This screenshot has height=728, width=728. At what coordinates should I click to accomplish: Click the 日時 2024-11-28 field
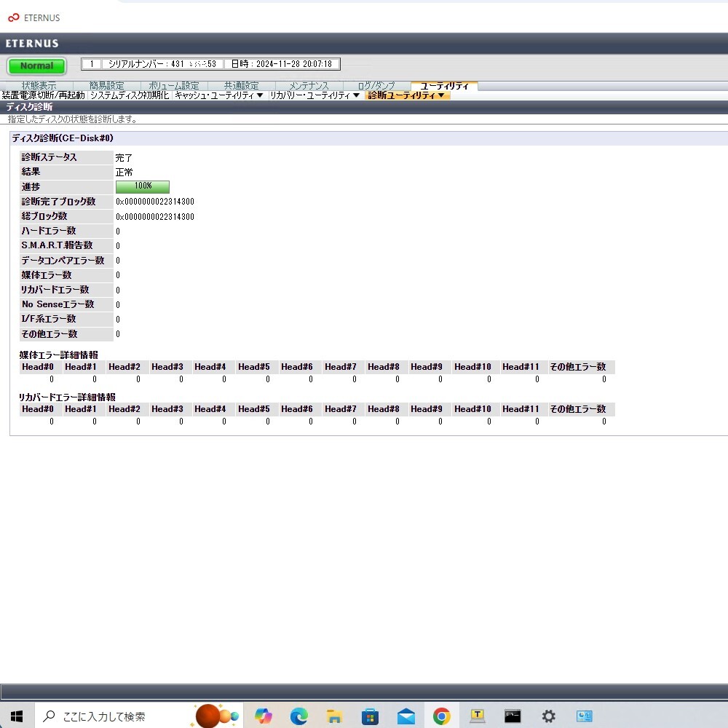pos(282,64)
